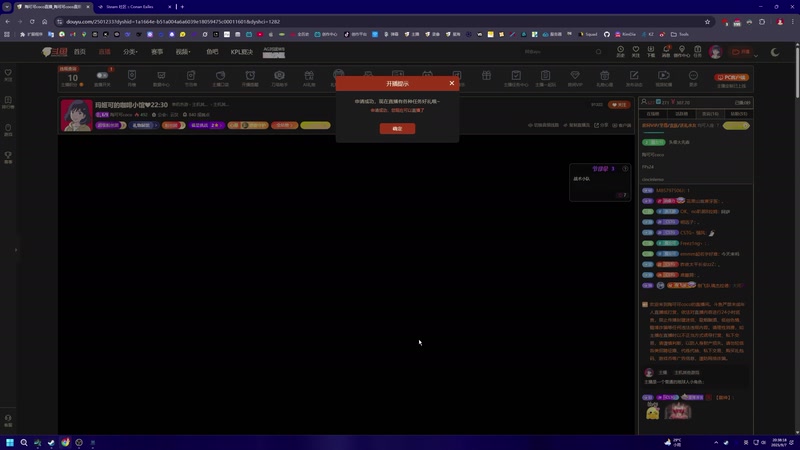Click the diamond VIP icon
This screenshot has width=800, height=450.
[x=575, y=76]
